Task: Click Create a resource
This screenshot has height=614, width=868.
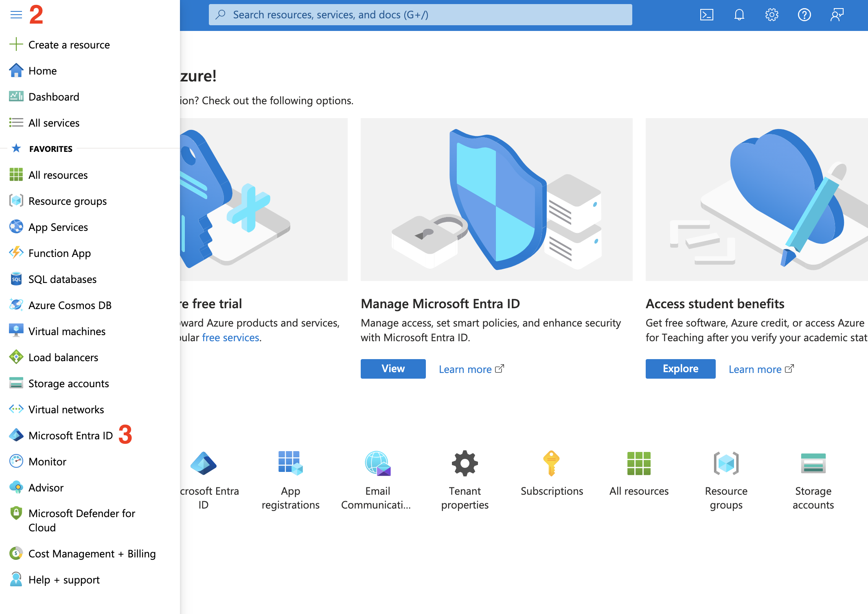Action: pyautogui.click(x=69, y=45)
